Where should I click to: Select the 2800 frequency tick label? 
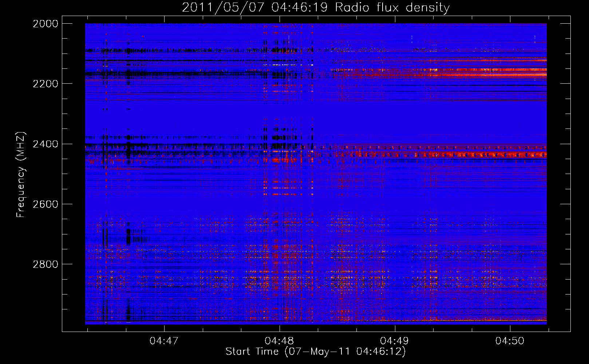[46, 264]
